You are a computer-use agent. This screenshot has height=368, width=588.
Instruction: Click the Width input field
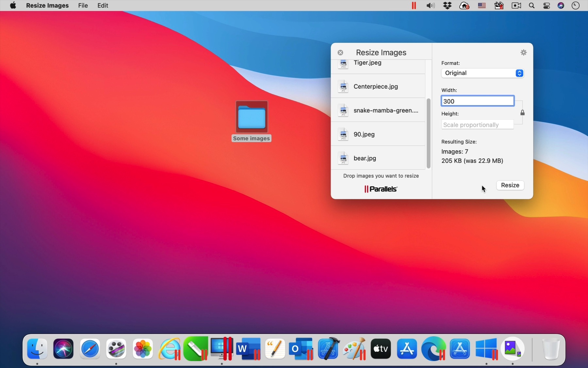pyautogui.click(x=477, y=101)
